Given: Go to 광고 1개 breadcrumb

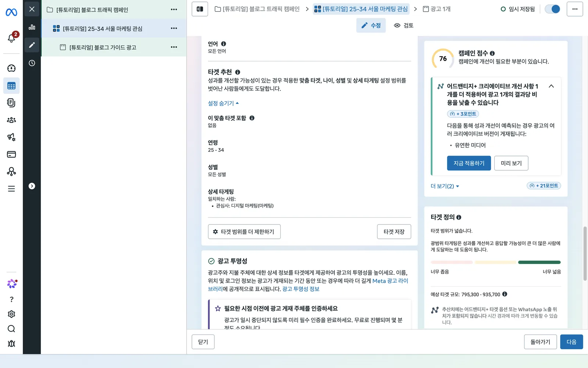Looking at the screenshot, I should click(437, 9).
